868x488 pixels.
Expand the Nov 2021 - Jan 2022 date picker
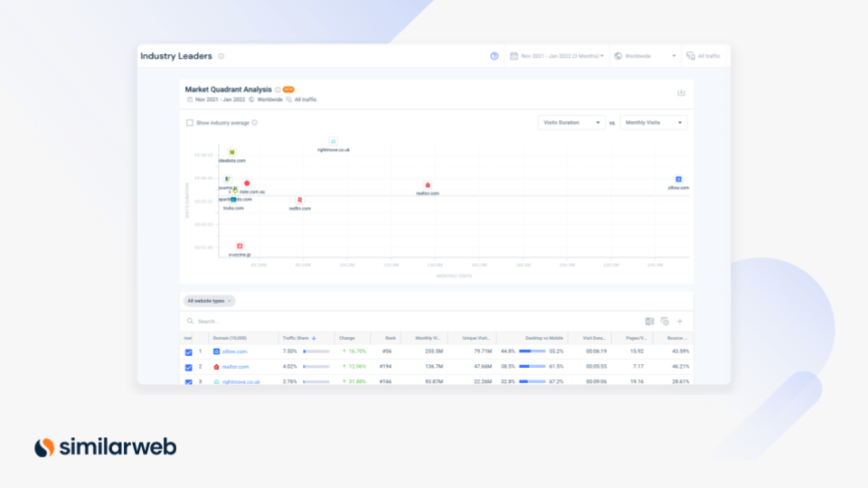pyautogui.click(x=557, y=56)
